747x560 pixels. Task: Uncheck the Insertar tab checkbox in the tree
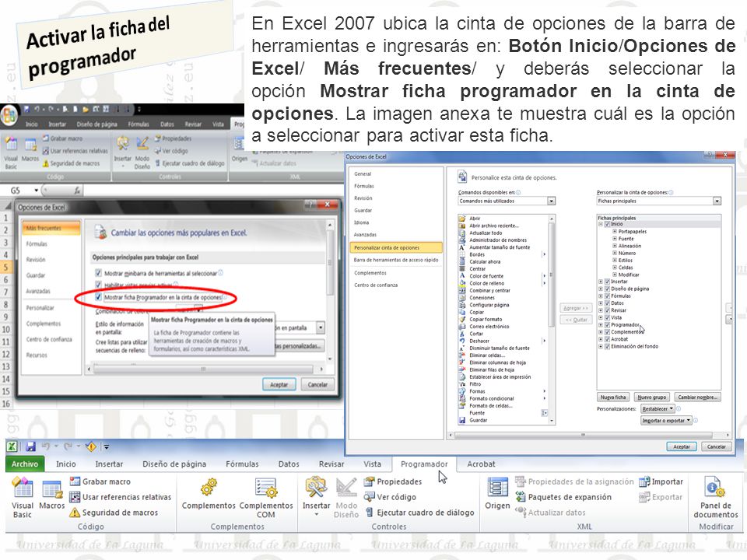(x=608, y=282)
